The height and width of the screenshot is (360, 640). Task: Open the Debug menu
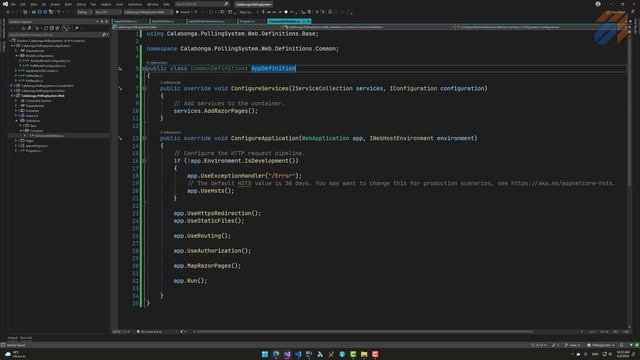81,4
